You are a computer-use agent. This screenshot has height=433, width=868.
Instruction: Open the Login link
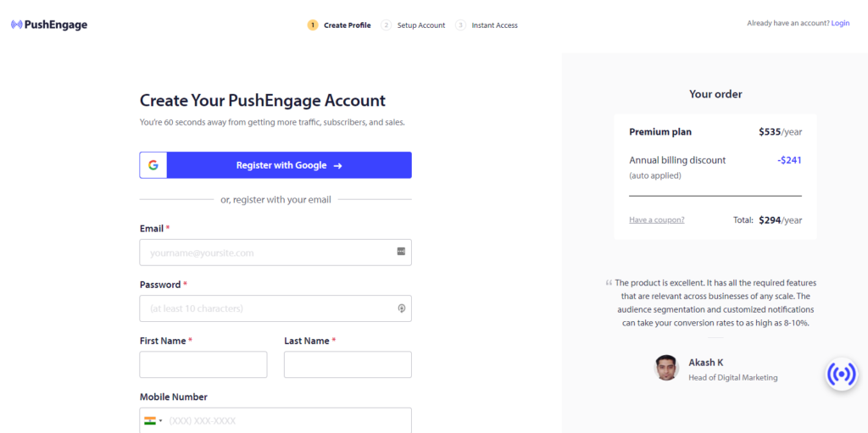(840, 23)
